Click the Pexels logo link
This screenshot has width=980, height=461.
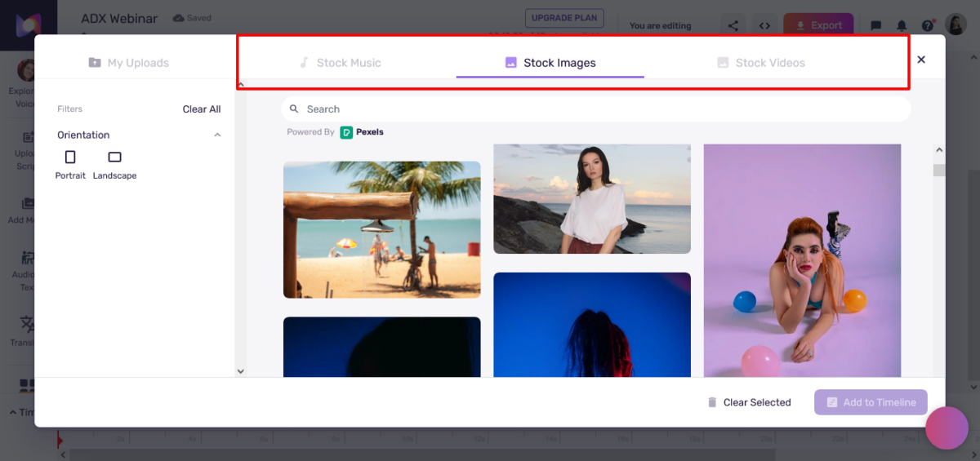362,132
